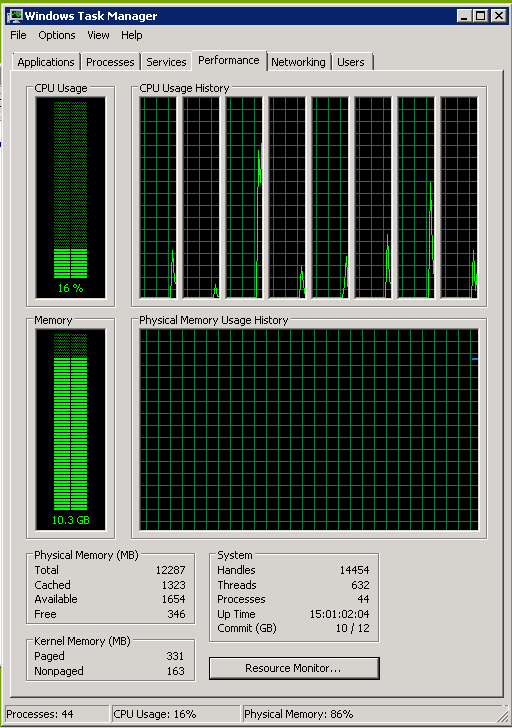This screenshot has height=728, width=512.
Task: Click the Kernel Memory (MB) group label
Action: click(x=82, y=641)
